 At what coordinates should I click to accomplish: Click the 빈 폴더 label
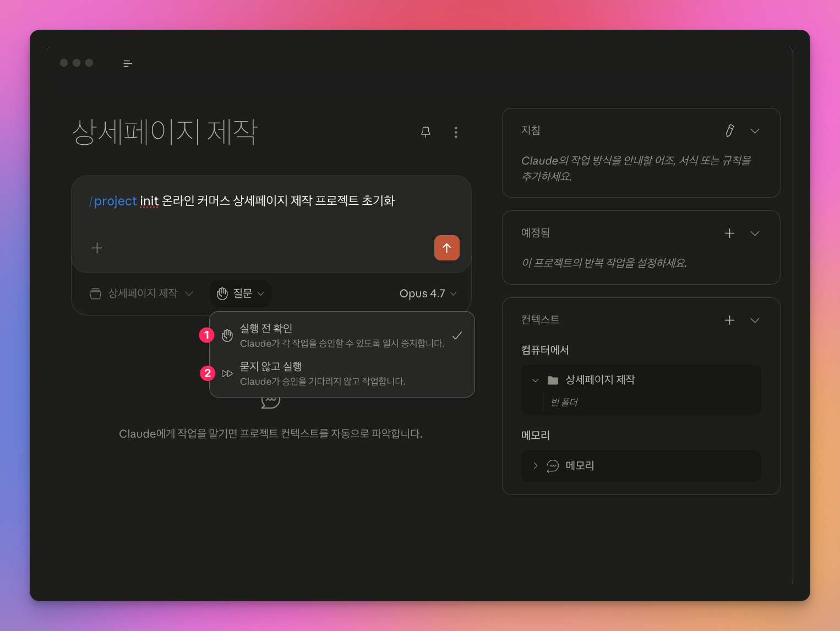coord(564,402)
